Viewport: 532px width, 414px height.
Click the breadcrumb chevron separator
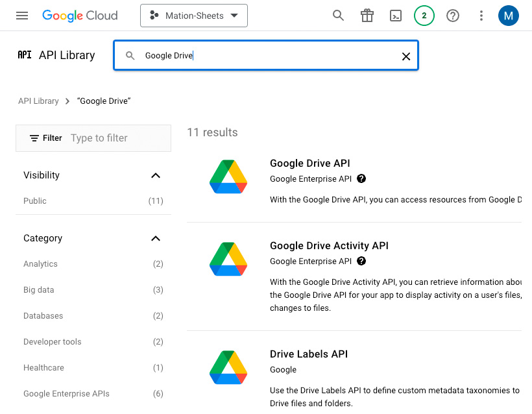coord(67,101)
